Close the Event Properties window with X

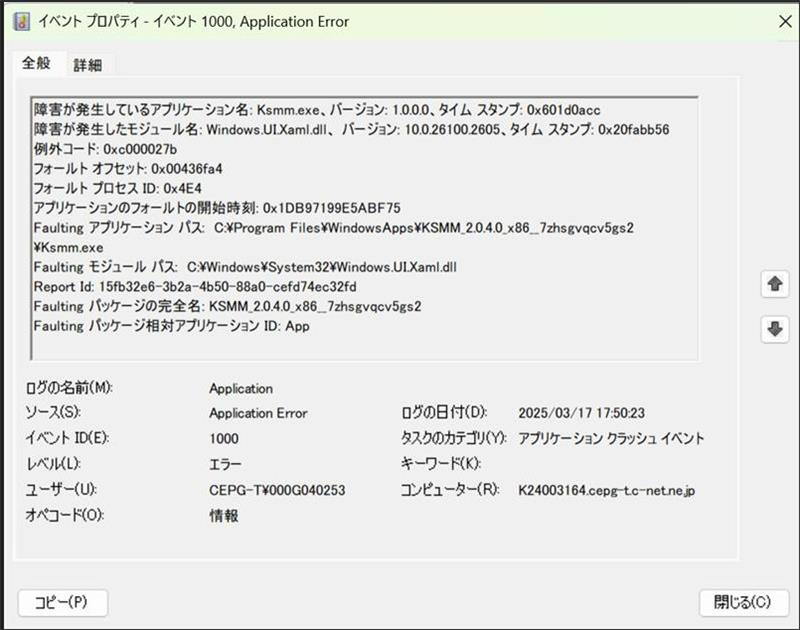coord(785,22)
